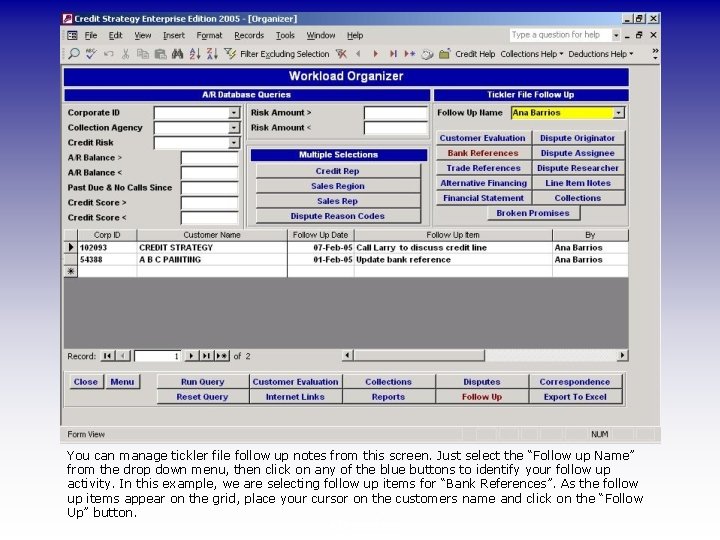Click the Credit Rep selection button
The image size is (720, 540).
pyautogui.click(x=338, y=171)
